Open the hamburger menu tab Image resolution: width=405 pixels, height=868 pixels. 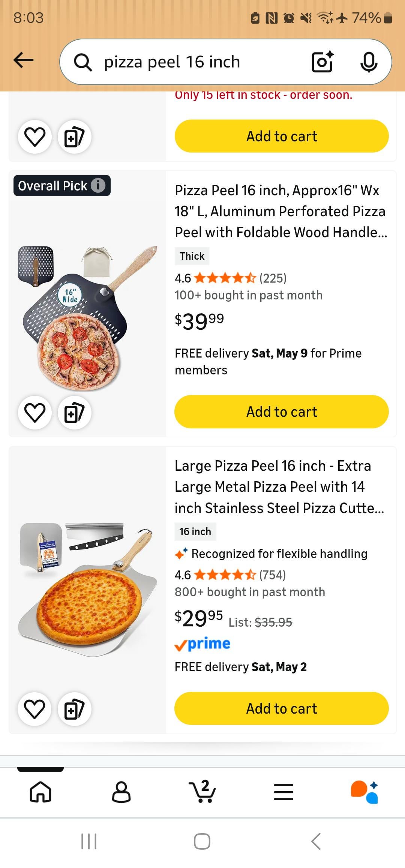pos(283,792)
